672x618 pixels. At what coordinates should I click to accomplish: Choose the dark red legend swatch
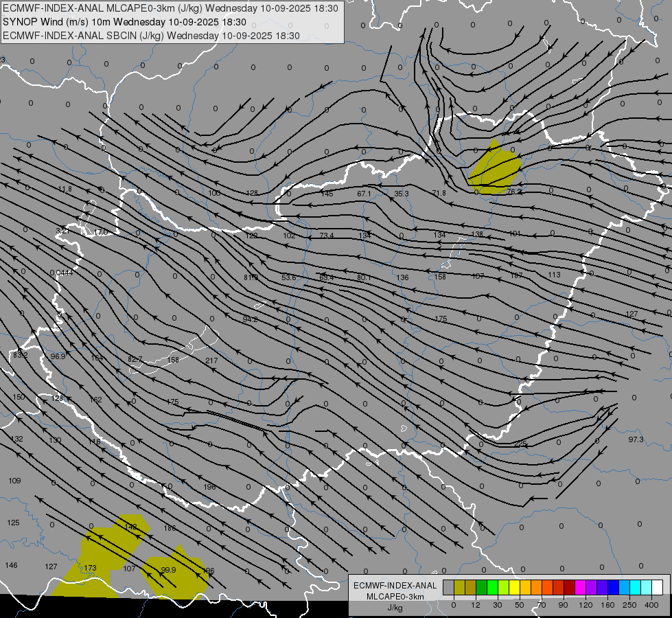tap(570, 587)
